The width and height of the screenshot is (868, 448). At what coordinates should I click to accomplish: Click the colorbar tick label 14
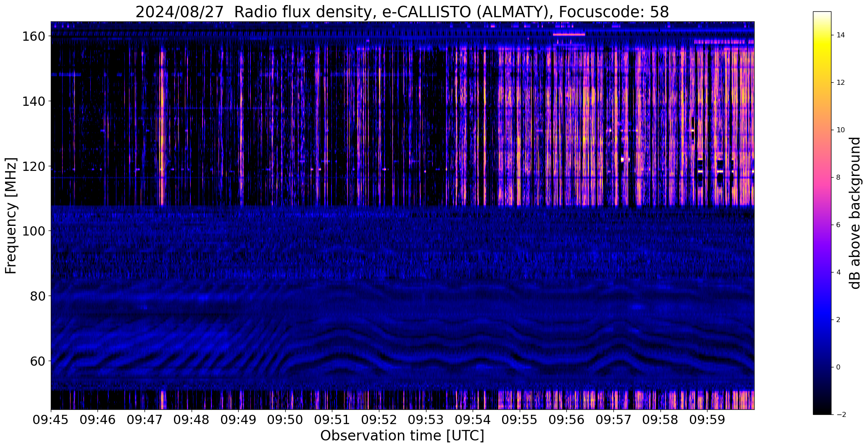(x=841, y=35)
